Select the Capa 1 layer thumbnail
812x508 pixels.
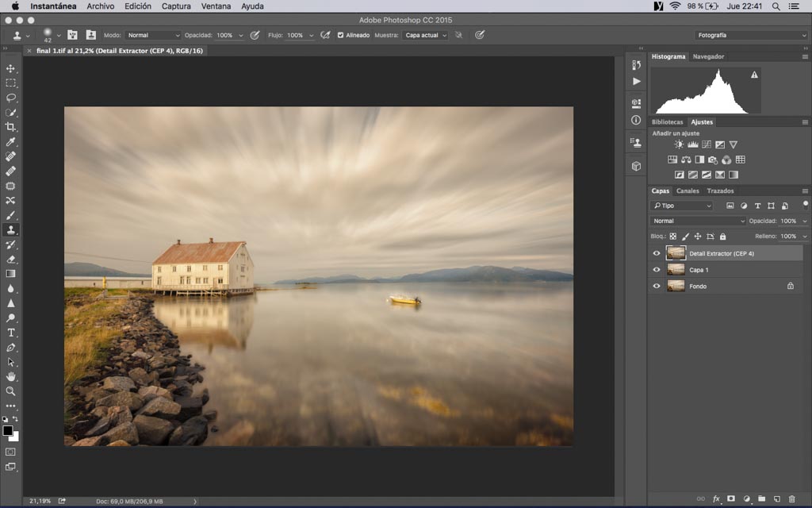click(676, 270)
